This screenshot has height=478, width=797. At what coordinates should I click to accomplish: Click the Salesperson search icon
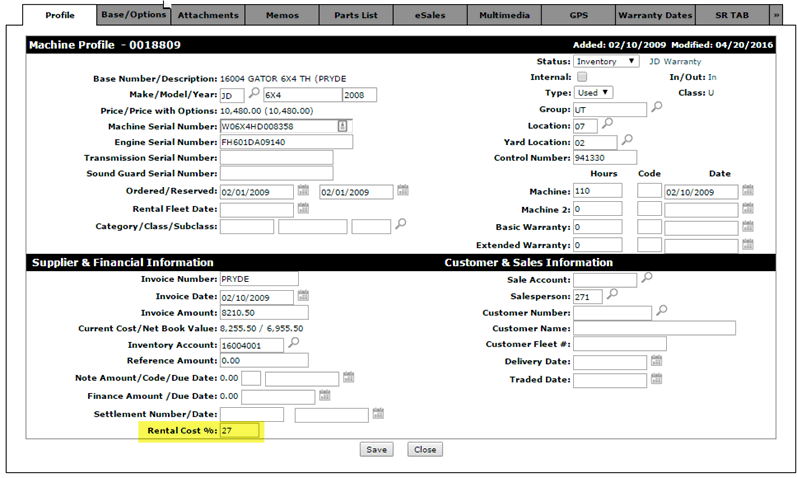pos(613,295)
